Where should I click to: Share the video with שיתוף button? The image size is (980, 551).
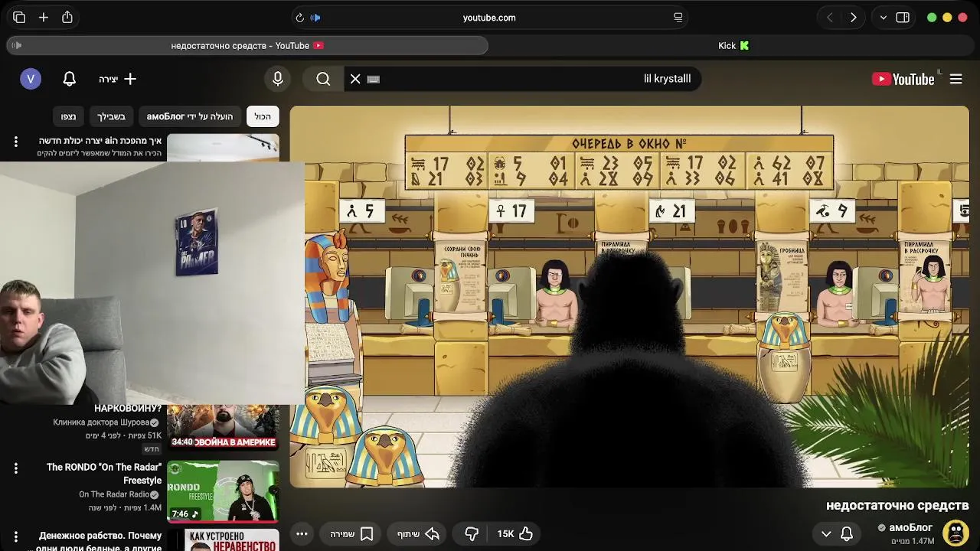pos(418,534)
